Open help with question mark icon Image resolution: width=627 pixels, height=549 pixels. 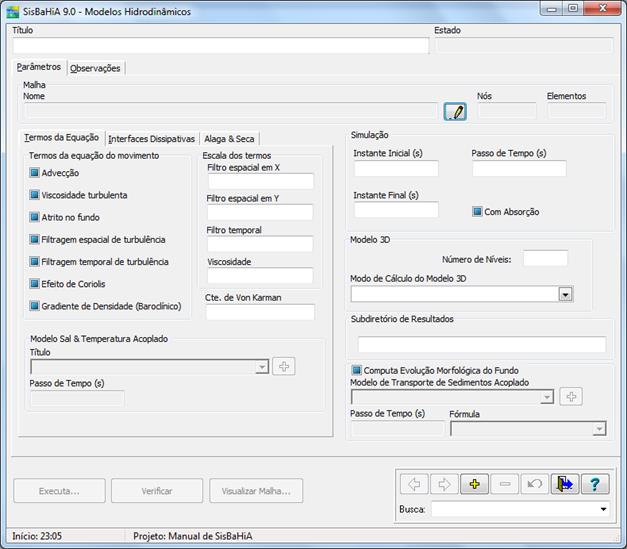[x=595, y=484]
